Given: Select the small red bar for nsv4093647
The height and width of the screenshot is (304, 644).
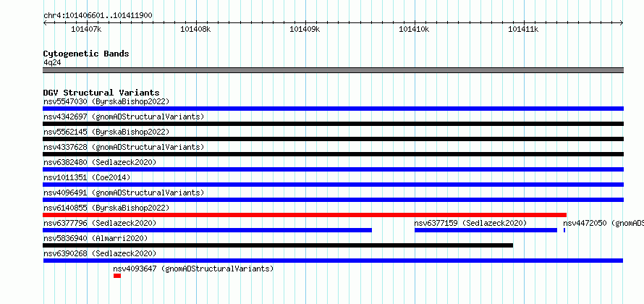Looking at the screenshot, I should pyautogui.click(x=117, y=276).
